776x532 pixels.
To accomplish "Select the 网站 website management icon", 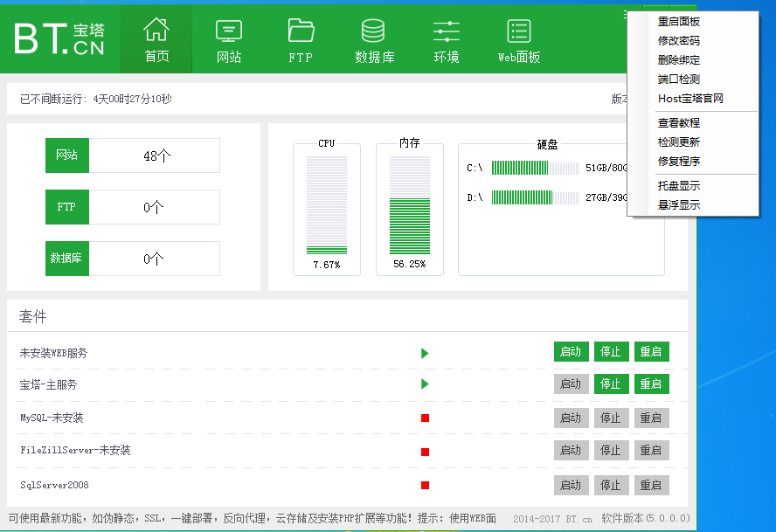I will pyautogui.click(x=228, y=38).
